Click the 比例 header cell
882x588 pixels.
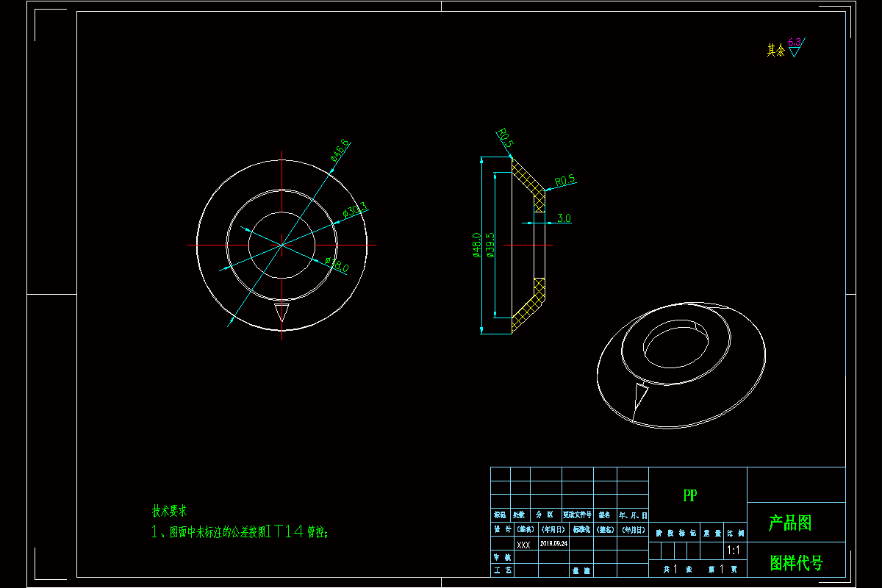pyautogui.click(x=735, y=532)
